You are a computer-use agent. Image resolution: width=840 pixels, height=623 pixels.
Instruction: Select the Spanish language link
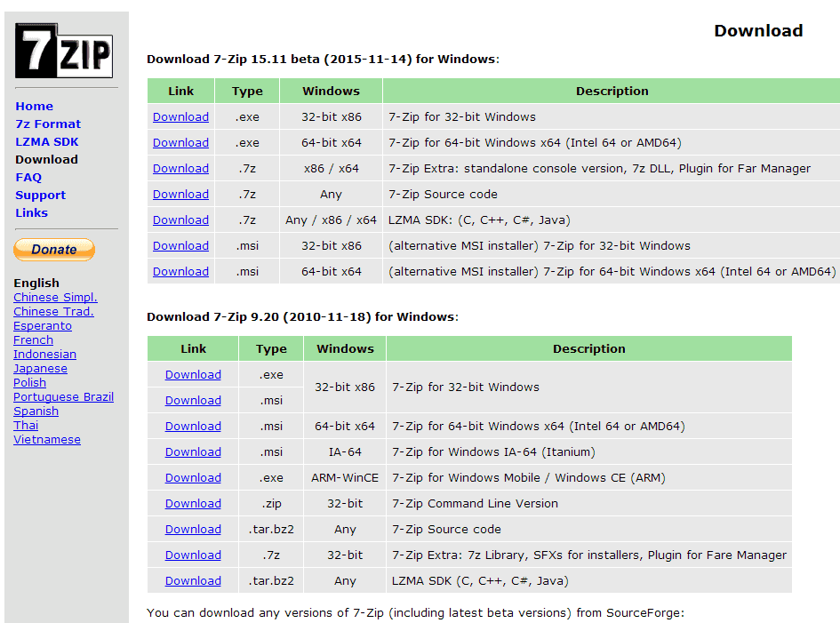[36, 411]
